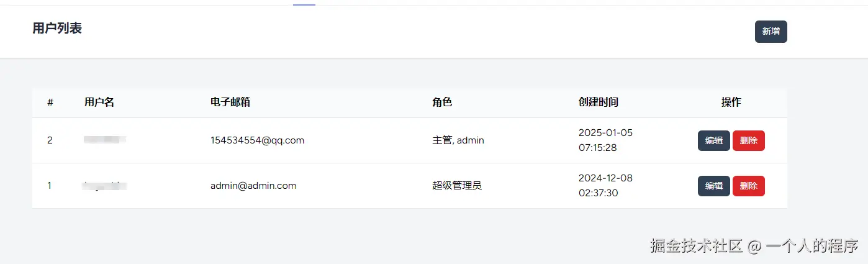The height and width of the screenshot is (264, 868).
Task: Click 编辑 for user 154534554@qq.com
Action: (x=713, y=140)
